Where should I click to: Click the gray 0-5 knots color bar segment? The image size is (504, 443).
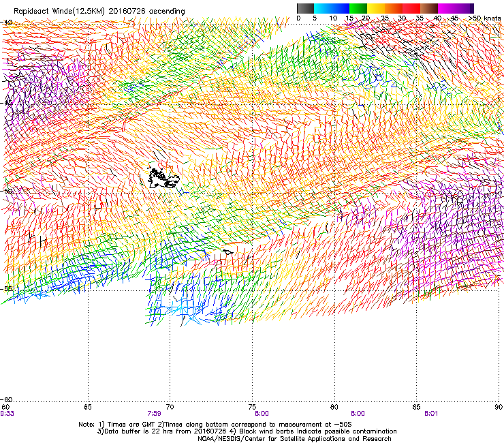point(305,8)
